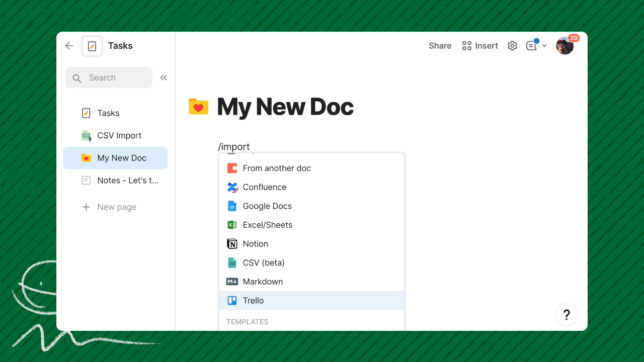Select the My New Doc sidebar page
This screenshot has height=362, width=644.
click(x=115, y=158)
